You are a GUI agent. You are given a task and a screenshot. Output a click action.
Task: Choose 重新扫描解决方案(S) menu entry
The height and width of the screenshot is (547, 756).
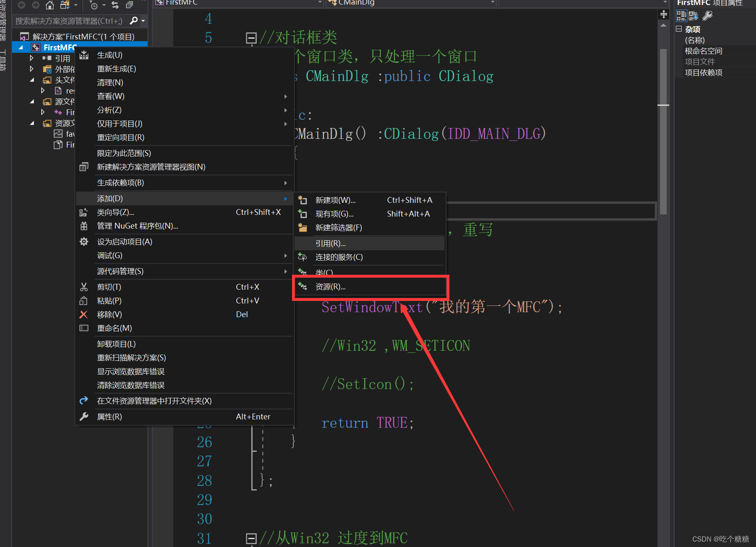(185, 357)
